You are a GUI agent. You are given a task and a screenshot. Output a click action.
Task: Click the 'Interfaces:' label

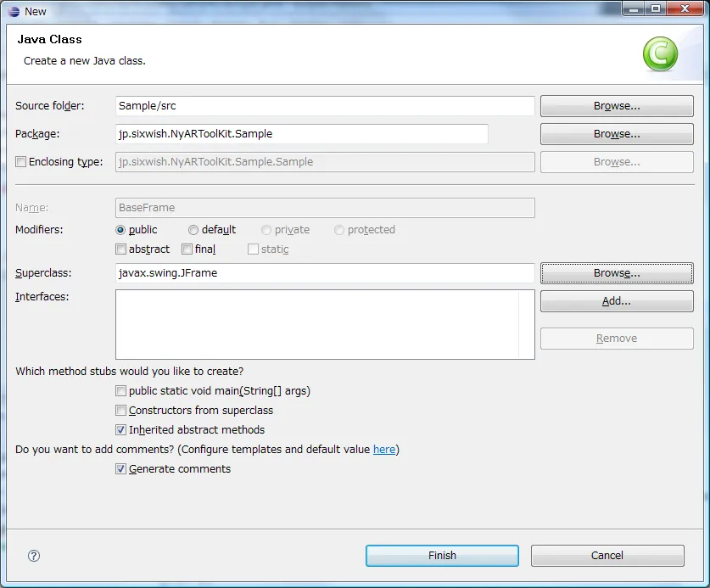coord(42,297)
